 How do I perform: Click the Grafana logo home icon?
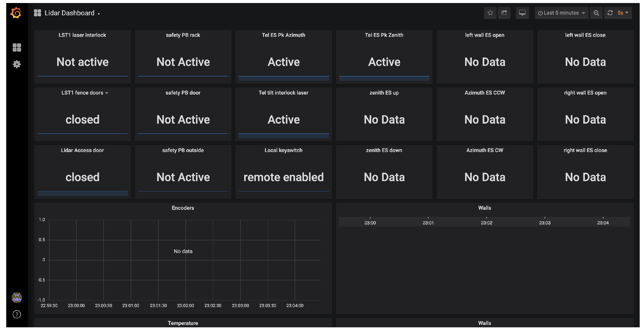(x=16, y=12)
